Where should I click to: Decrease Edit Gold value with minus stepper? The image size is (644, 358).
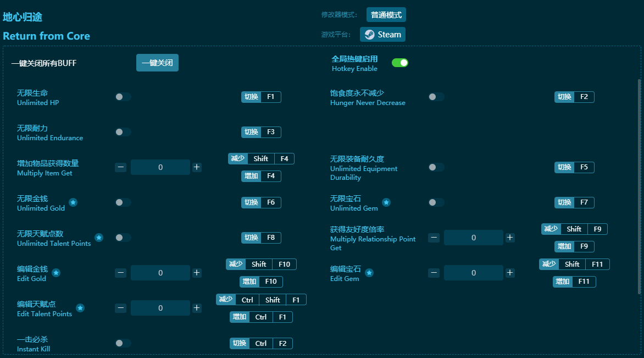(x=121, y=272)
